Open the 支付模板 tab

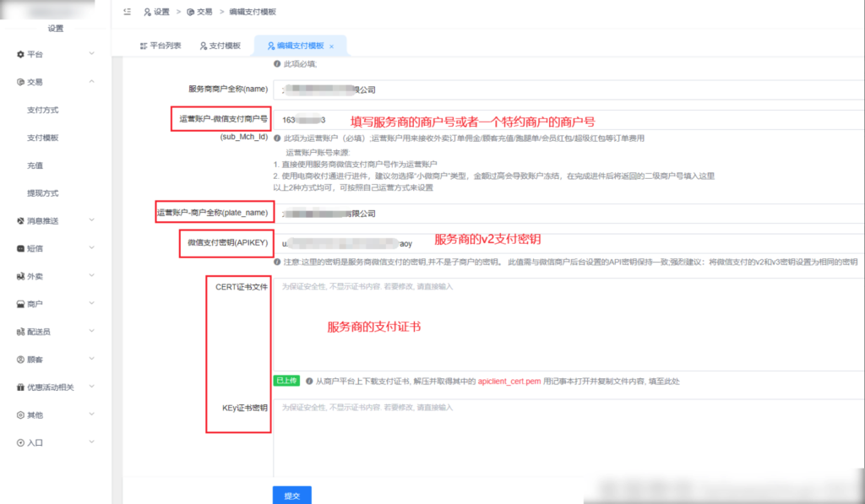click(x=220, y=46)
